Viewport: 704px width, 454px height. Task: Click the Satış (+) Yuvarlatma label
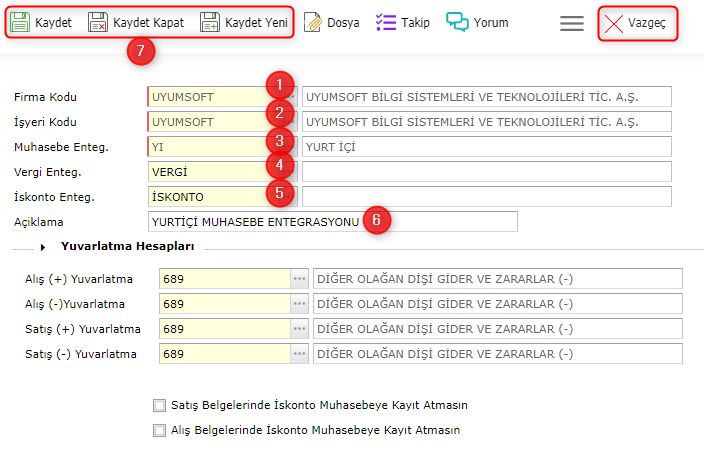pyautogui.click(x=83, y=330)
